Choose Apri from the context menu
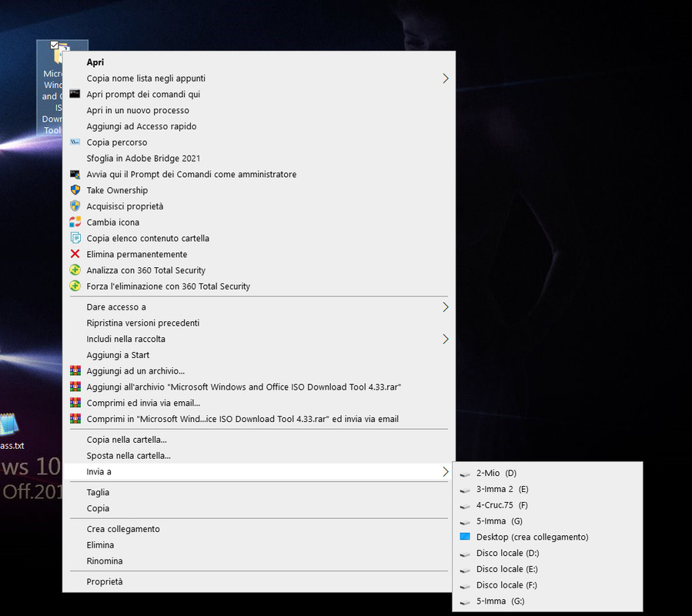Viewport: 692px width, 616px height. click(x=259, y=62)
